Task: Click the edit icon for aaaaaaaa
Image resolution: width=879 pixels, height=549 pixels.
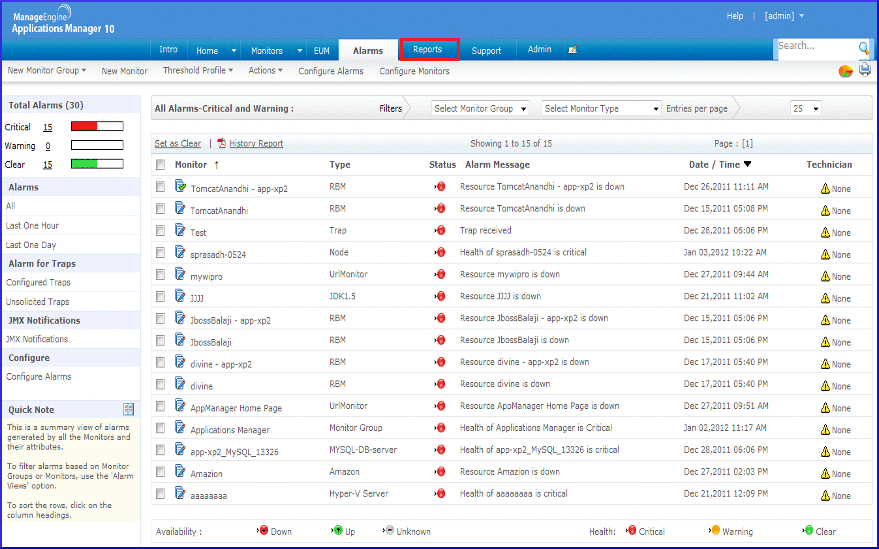Action: click(x=180, y=492)
